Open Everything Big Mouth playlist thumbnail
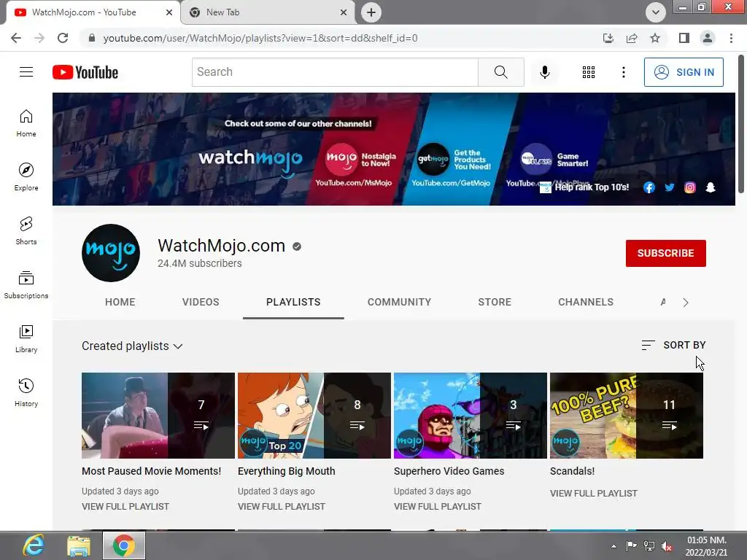 pos(314,415)
